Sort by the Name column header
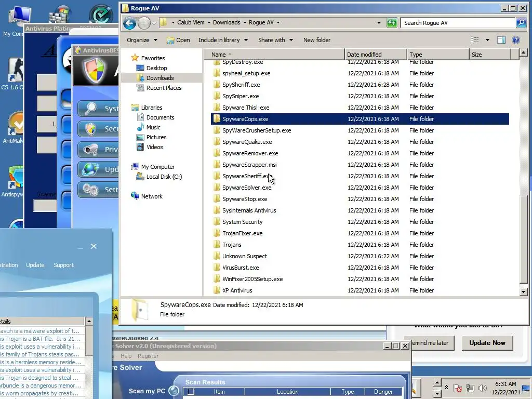Screen dimensions: 532x399 274,54
